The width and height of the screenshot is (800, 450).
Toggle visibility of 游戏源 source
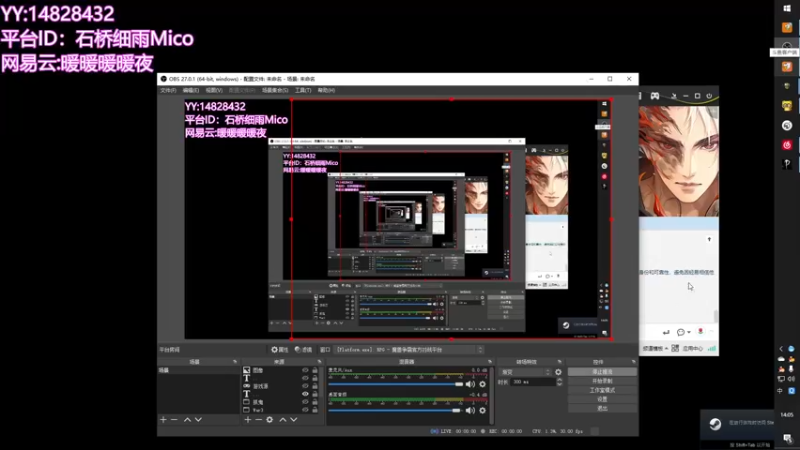[305, 386]
